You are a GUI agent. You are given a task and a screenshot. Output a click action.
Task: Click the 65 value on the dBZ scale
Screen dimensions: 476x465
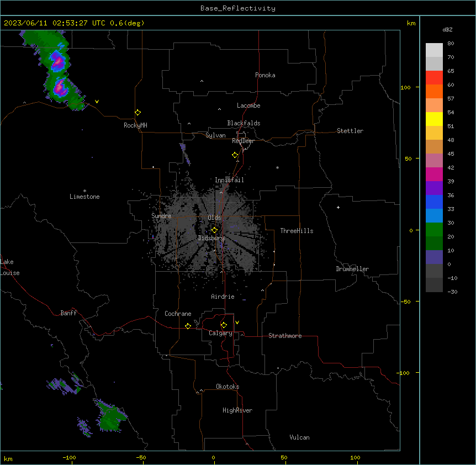(x=451, y=71)
